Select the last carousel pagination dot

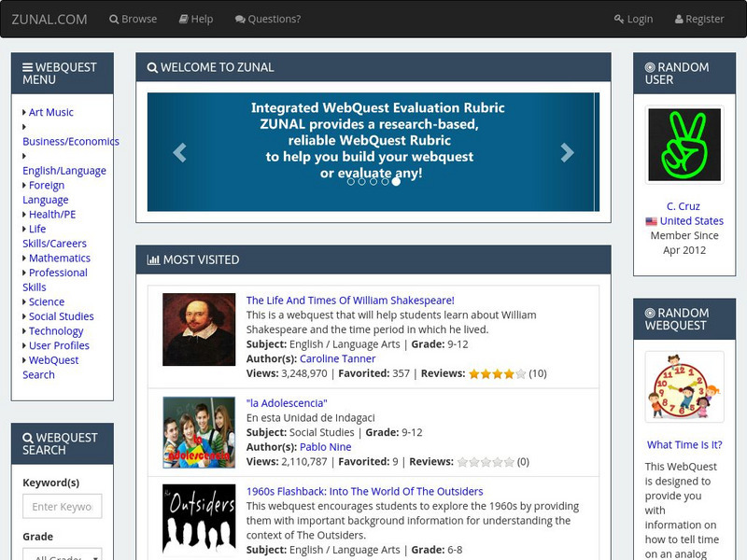[396, 183]
